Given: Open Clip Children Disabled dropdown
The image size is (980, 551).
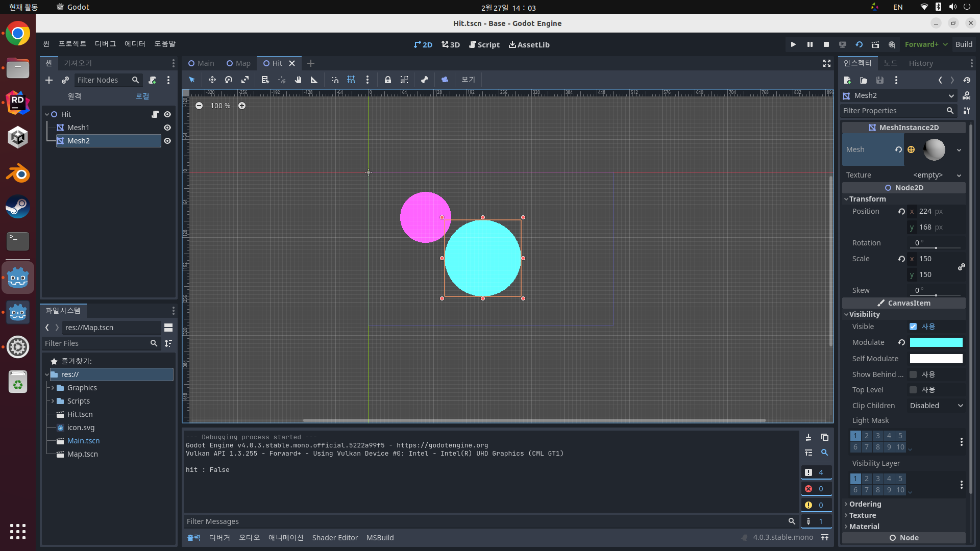Looking at the screenshot, I should point(937,406).
